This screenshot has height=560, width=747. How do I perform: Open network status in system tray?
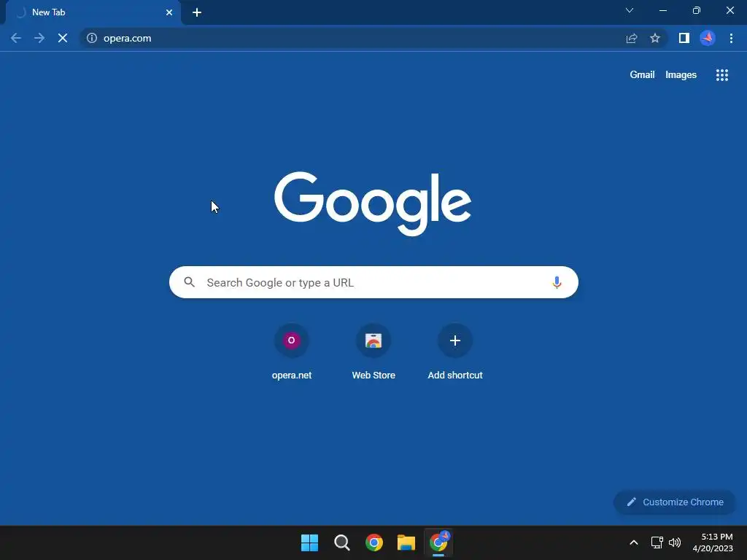(657, 542)
